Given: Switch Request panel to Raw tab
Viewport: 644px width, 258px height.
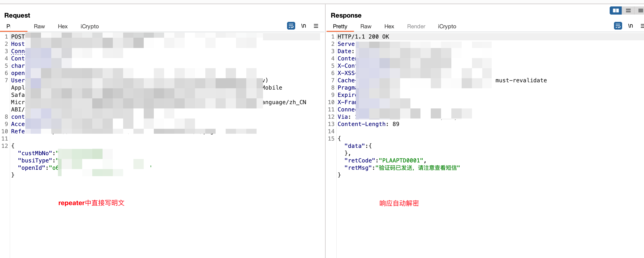Looking at the screenshot, I should click(39, 27).
